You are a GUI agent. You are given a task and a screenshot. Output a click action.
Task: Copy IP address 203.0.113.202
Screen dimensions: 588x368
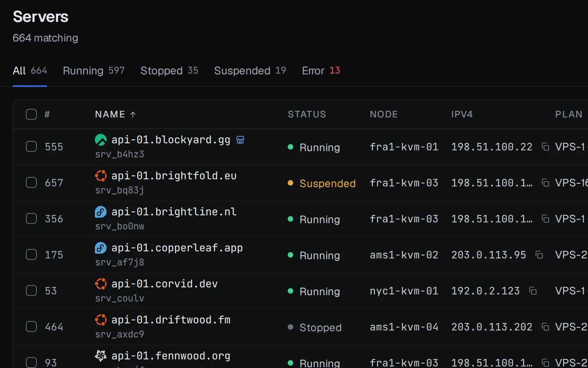click(x=545, y=327)
